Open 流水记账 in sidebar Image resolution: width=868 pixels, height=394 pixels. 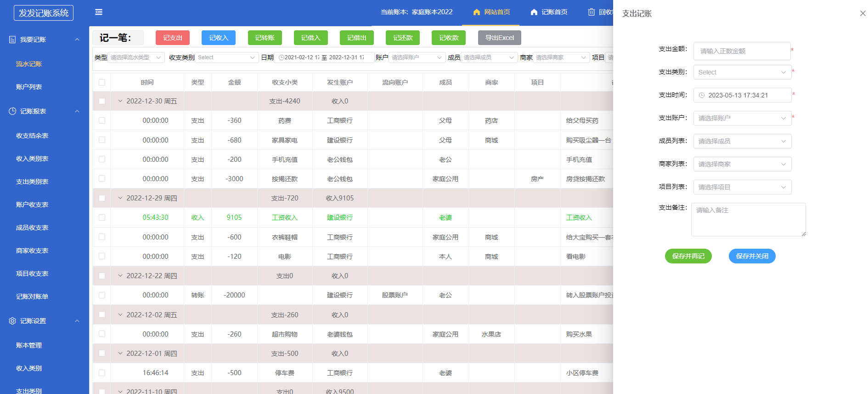[x=29, y=64]
